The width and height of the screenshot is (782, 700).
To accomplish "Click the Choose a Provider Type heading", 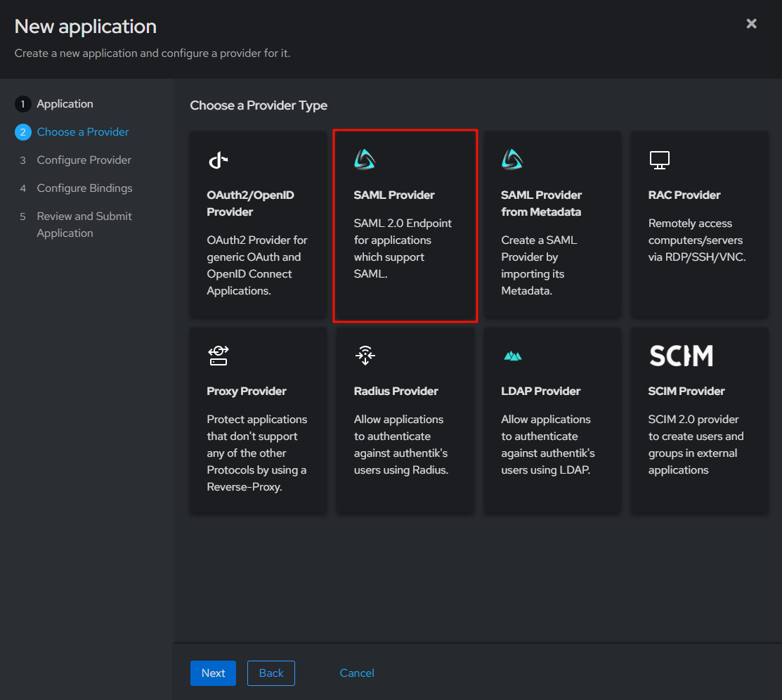I will click(x=259, y=105).
